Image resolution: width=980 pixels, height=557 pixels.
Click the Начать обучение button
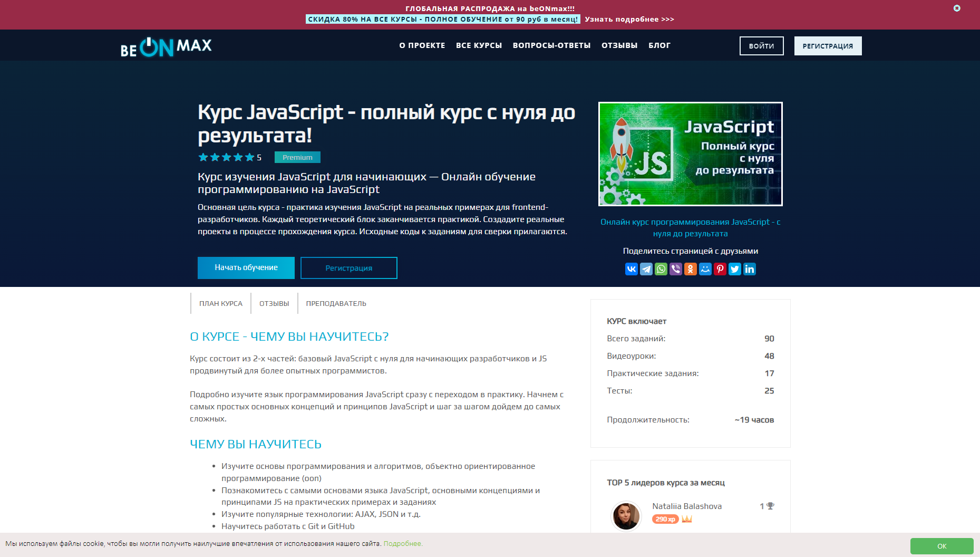pos(246,268)
